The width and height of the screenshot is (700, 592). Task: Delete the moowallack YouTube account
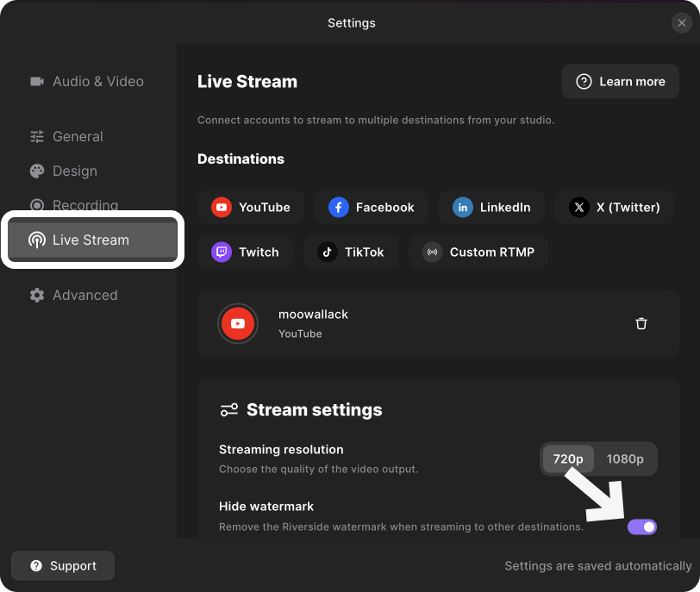pos(641,324)
